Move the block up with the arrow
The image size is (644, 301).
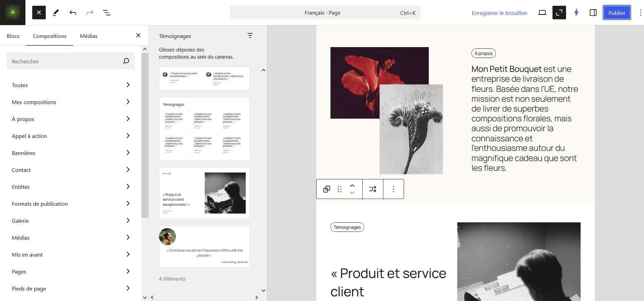coord(352,185)
